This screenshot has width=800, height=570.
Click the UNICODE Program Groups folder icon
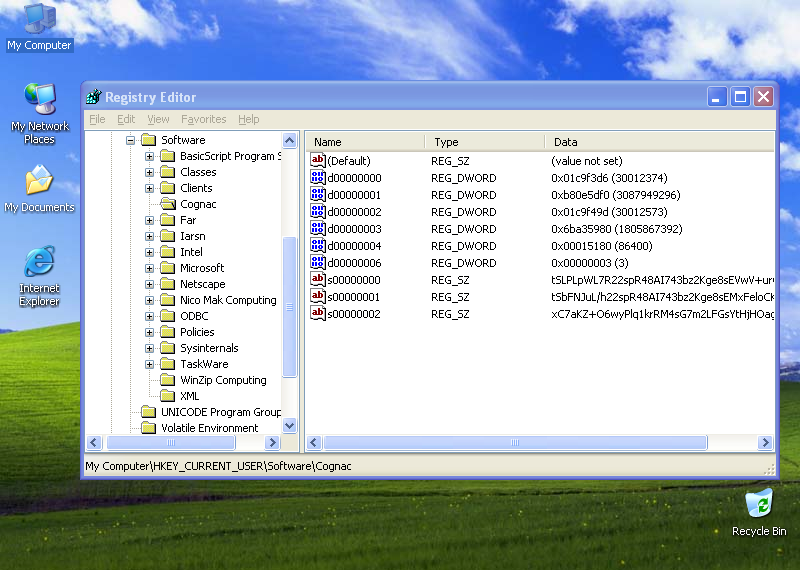tap(148, 412)
